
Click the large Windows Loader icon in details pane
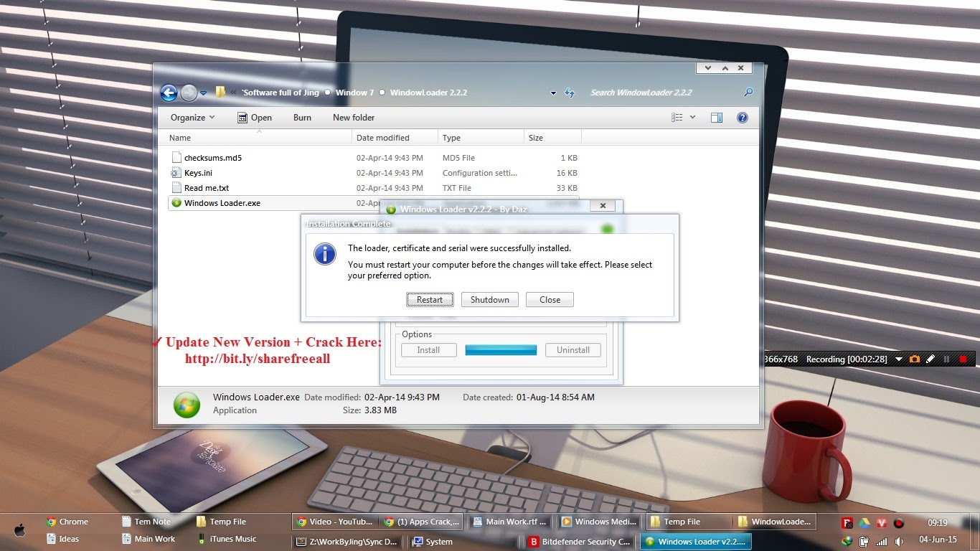(187, 405)
